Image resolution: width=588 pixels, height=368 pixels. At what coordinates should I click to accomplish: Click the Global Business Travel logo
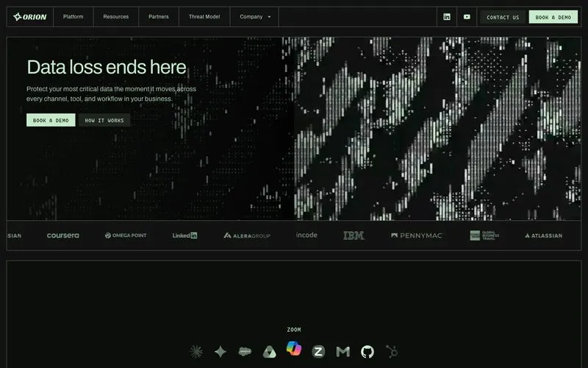pyautogui.click(x=484, y=236)
